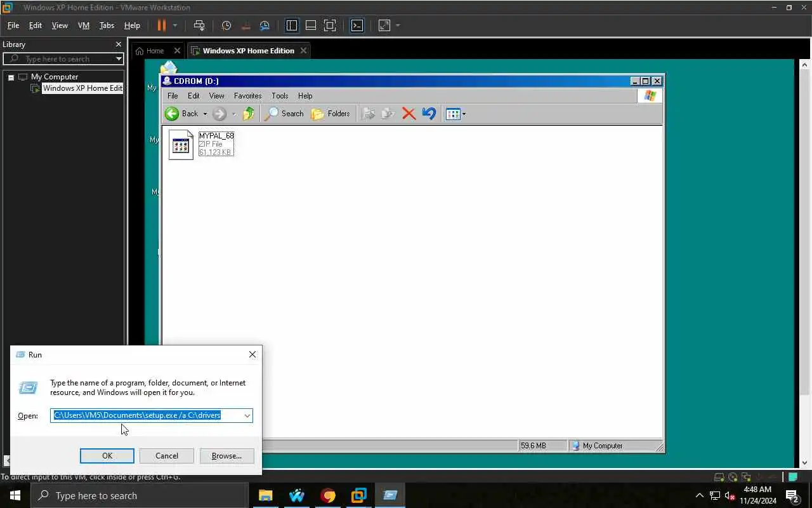Screen dimensions: 812x508
Task: Click the Send Ctrl+Alt+Del toolbar icon
Action: (x=199, y=25)
